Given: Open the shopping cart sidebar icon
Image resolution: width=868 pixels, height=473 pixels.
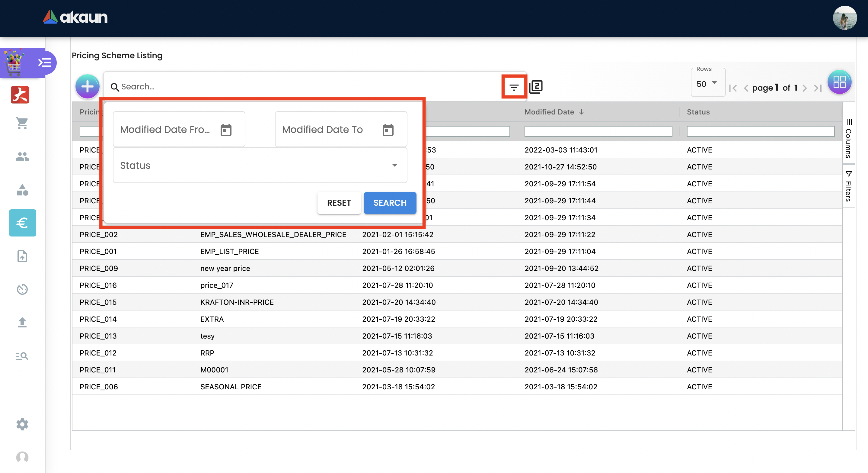Looking at the screenshot, I should coord(22,124).
